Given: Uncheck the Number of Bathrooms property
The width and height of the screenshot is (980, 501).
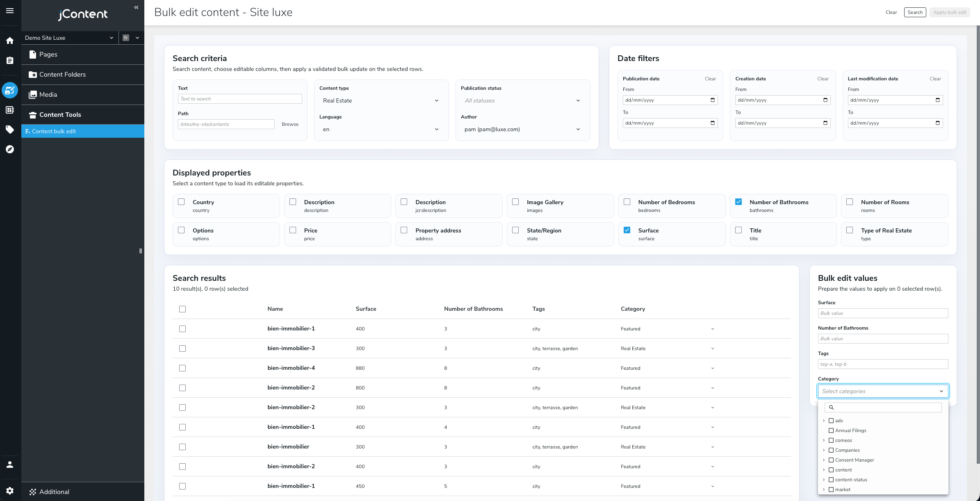Looking at the screenshot, I should point(738,202).
